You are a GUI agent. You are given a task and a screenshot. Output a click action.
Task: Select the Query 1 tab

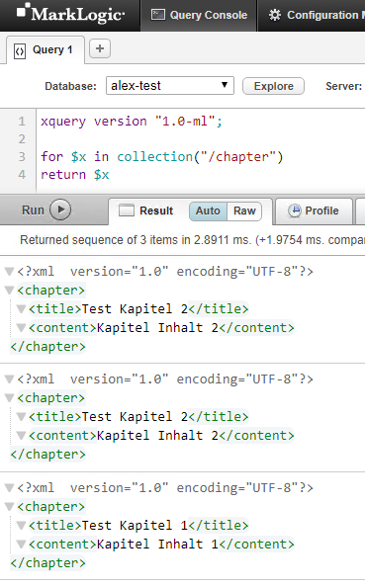pos(46,49)
